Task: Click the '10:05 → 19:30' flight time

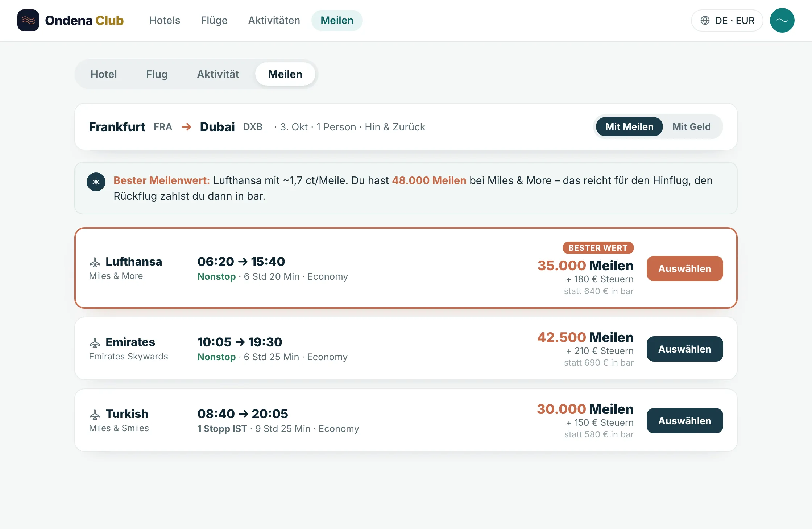Action: pyautogui.click(x=240, y=342)
